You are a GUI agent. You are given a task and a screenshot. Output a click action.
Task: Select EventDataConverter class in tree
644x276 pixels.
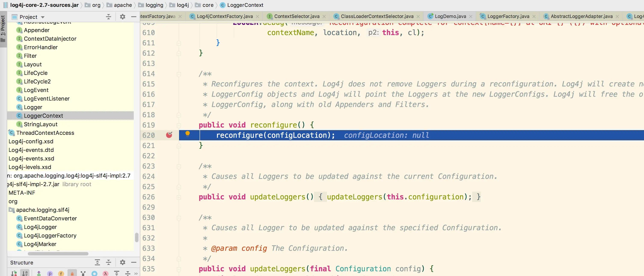[50, 218]
